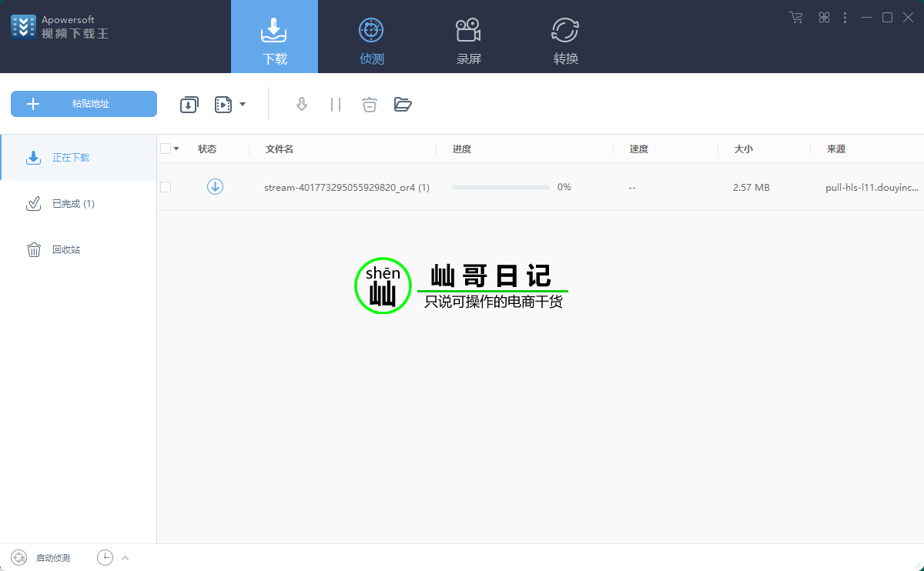Click the shopping cart icon
Screen dimensions: 924x571
pos(795,18)
